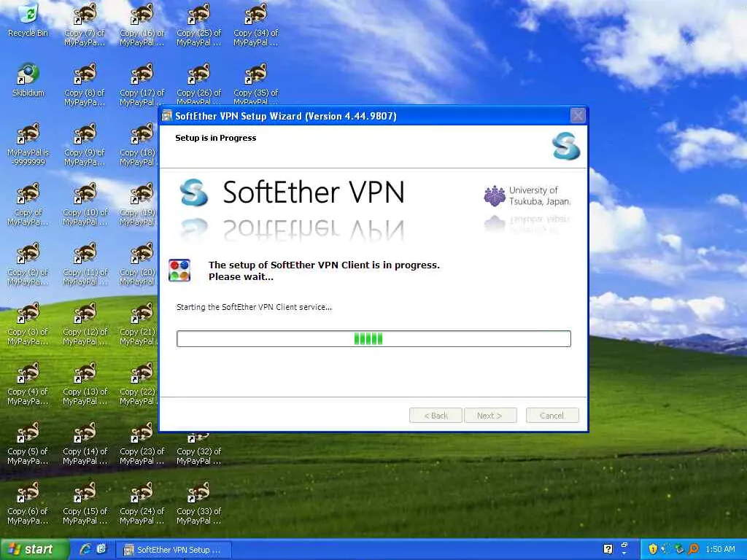Select the Copy (3) of MyPayPal shortcut
The width and height of the screenshot is (747, 560).
coord(28,324)
